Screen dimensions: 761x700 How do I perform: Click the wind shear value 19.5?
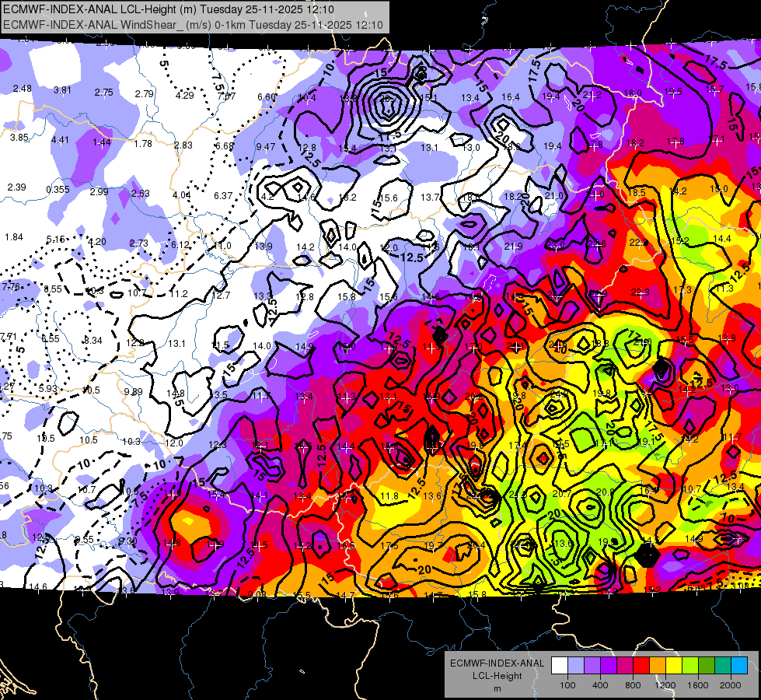click(x=673, y=91)
